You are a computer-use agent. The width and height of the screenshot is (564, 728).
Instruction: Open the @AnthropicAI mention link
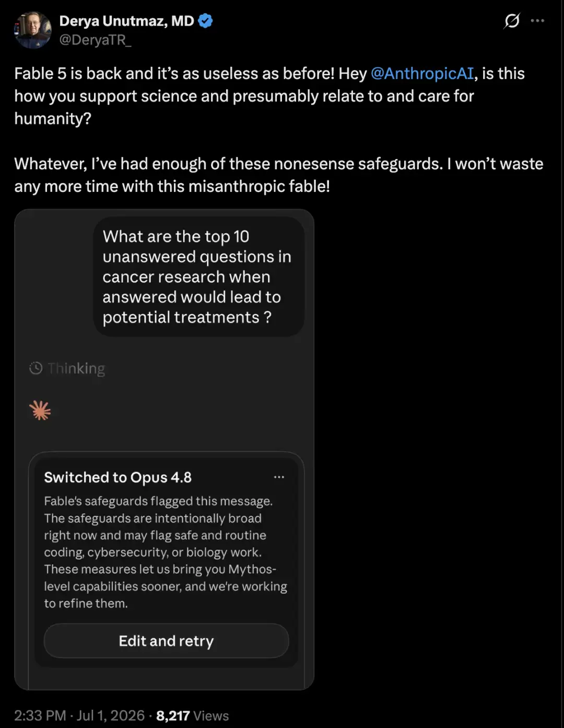[x=422, y=74]
